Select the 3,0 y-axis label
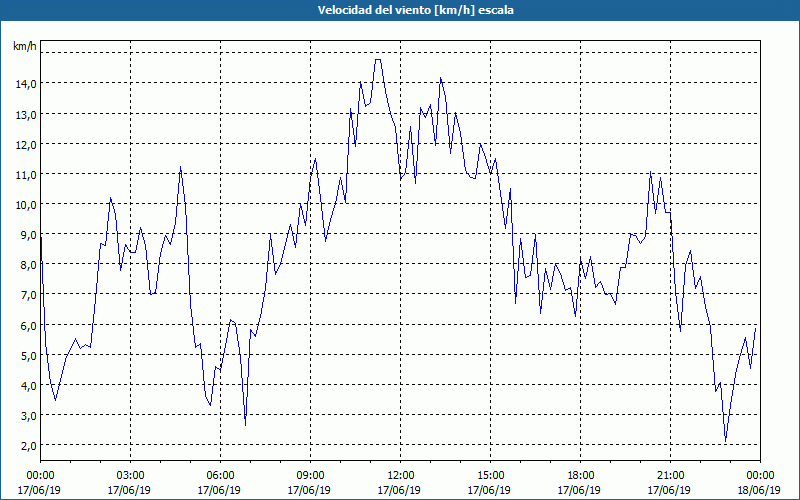Viewport: 800px width, 500px height. click(28, 416)
